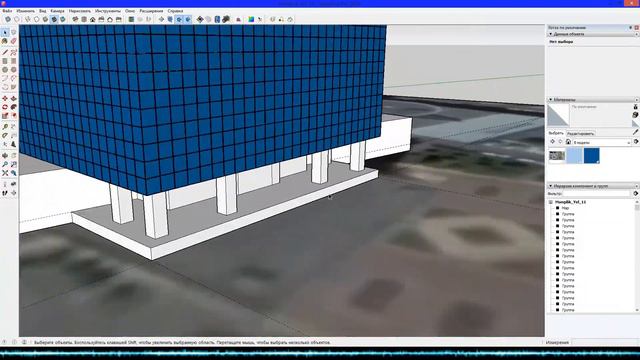
Task: Click In Model home icon
Action: click(x=568, y=142)
